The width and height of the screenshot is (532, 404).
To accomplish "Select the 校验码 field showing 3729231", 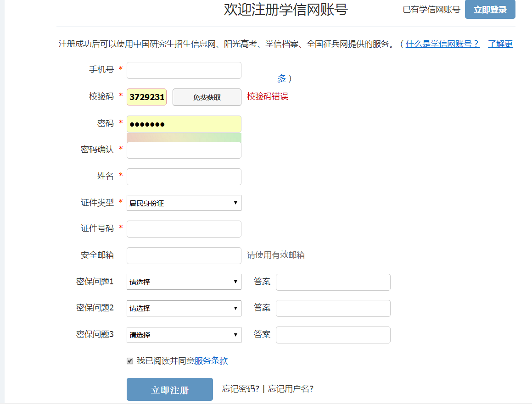I will 146,97.
